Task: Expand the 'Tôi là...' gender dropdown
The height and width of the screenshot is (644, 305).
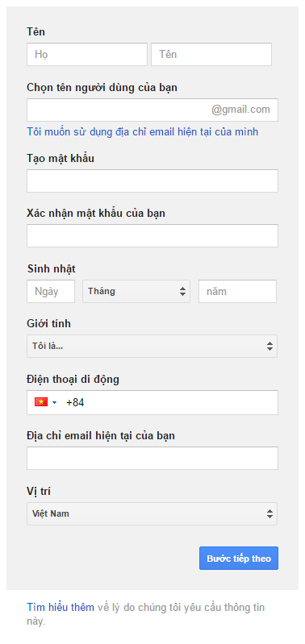Action: coord(152,347)
